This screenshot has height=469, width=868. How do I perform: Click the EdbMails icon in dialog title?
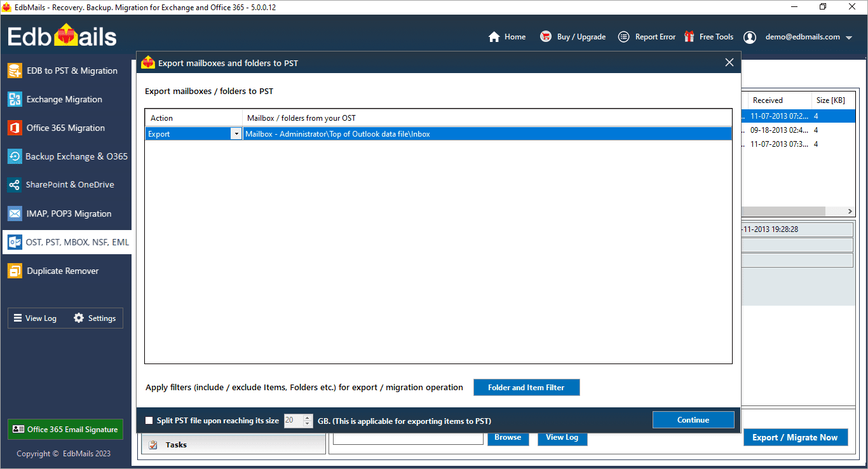point(148,63)
